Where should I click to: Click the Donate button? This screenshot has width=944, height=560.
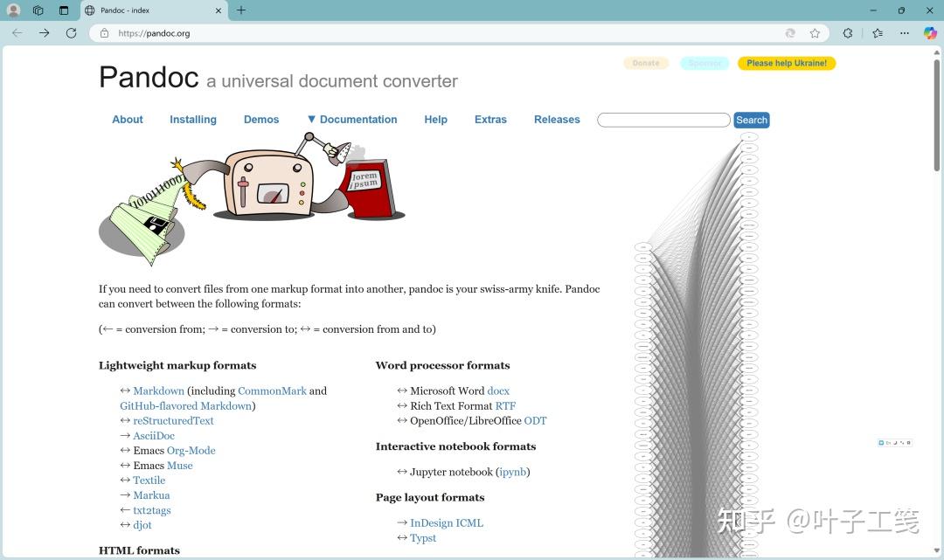(646, 63)
